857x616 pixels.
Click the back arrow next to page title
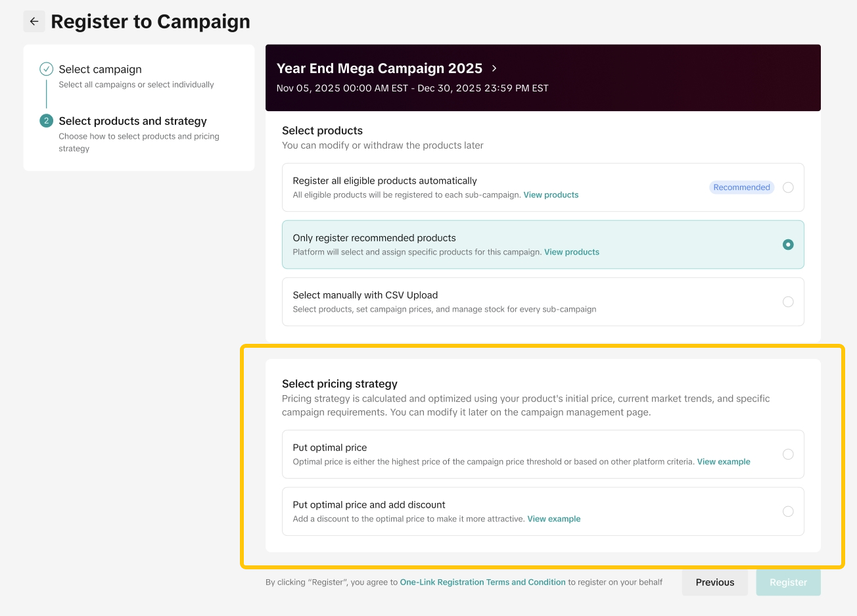(34, 22)
